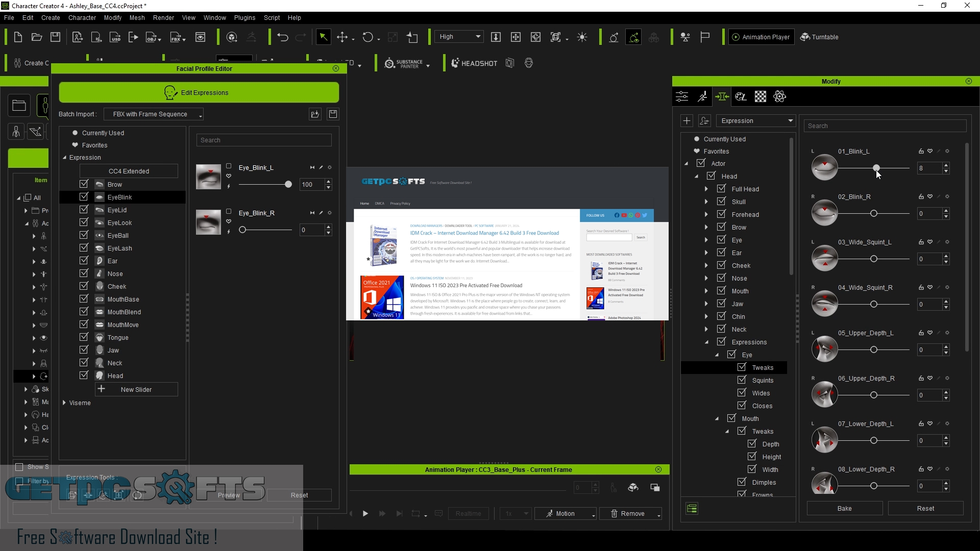This screenshot has height=551, width=980.
Task: Toggle the Show S checkbox at bottom left
Action: tap(19, 467)
